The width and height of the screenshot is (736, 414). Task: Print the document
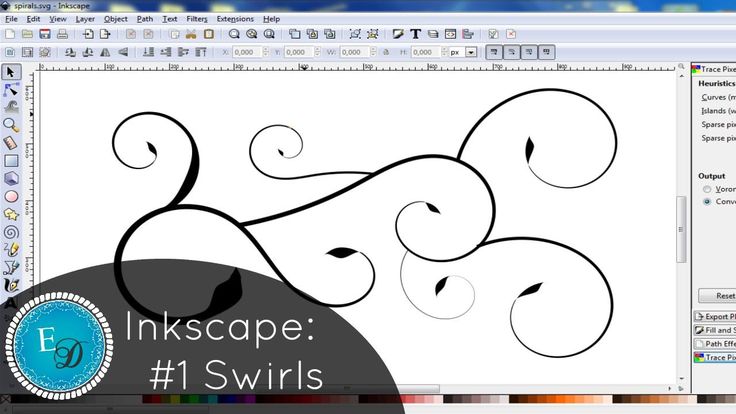(x=62, y=34)
